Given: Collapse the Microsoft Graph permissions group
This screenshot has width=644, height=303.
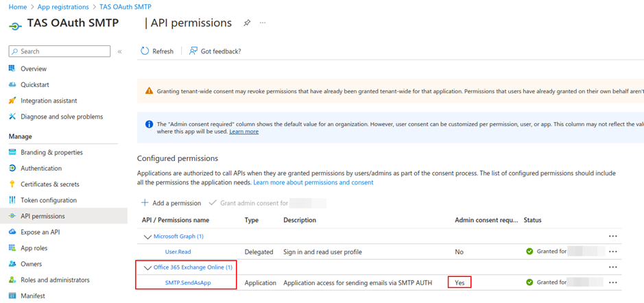Looking at the screenshot, I should pos(147,237).
